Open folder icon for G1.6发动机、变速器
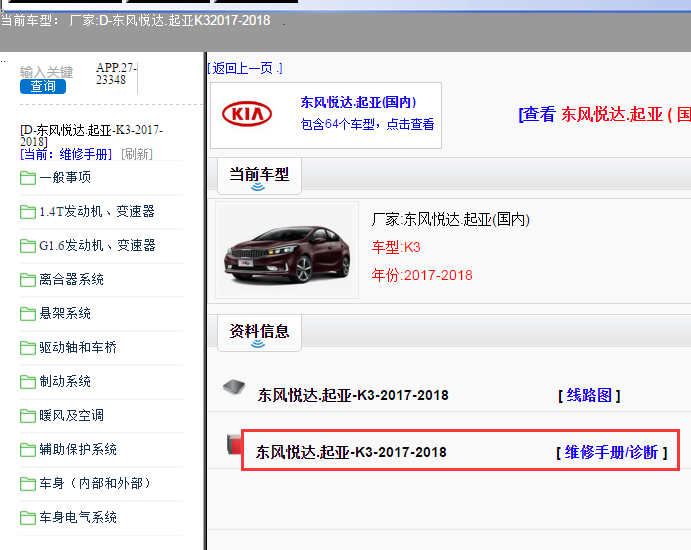The height and width of the screenshot is (550, 691). coord(28,246)
